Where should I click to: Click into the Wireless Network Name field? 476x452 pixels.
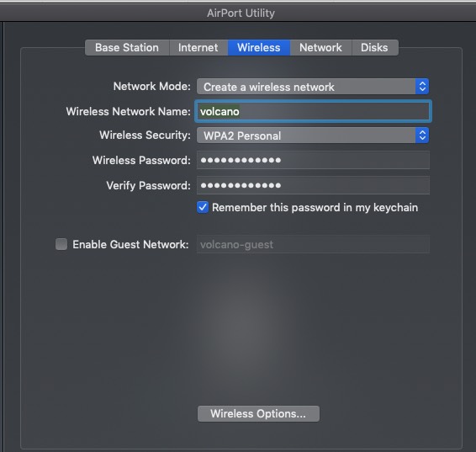pos(313,111)
